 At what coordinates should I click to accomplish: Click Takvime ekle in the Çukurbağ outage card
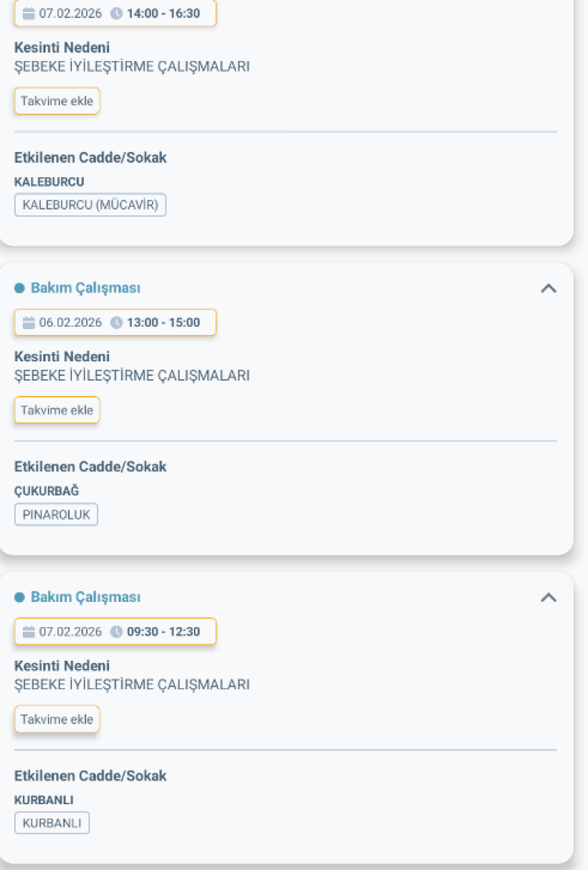pos(56,410)
